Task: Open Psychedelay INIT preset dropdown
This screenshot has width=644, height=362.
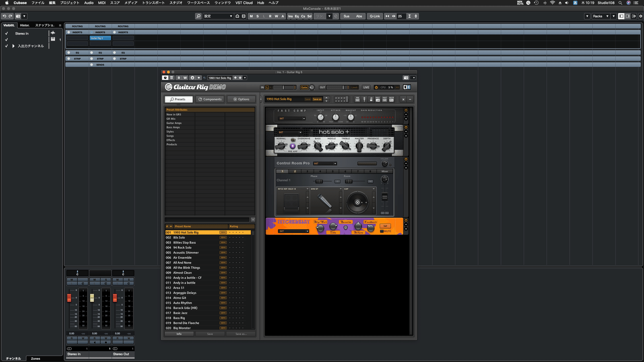Action: click(293, 231)
